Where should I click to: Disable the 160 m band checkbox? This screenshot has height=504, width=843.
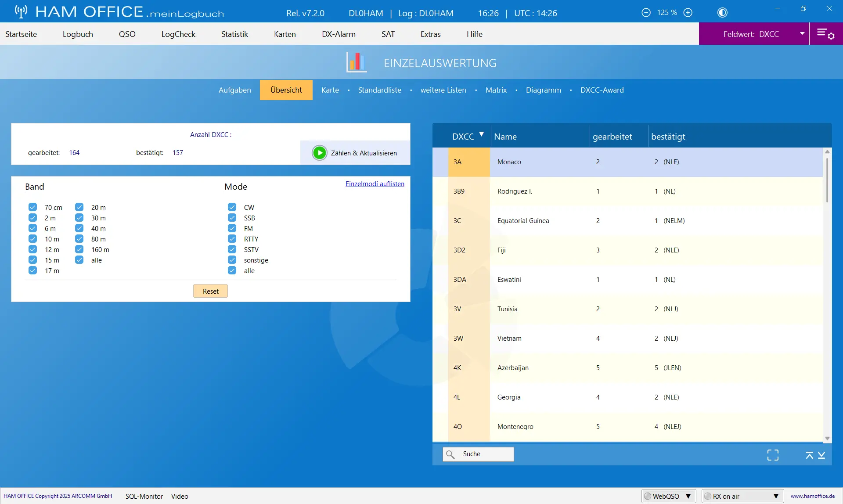point(79,249)
